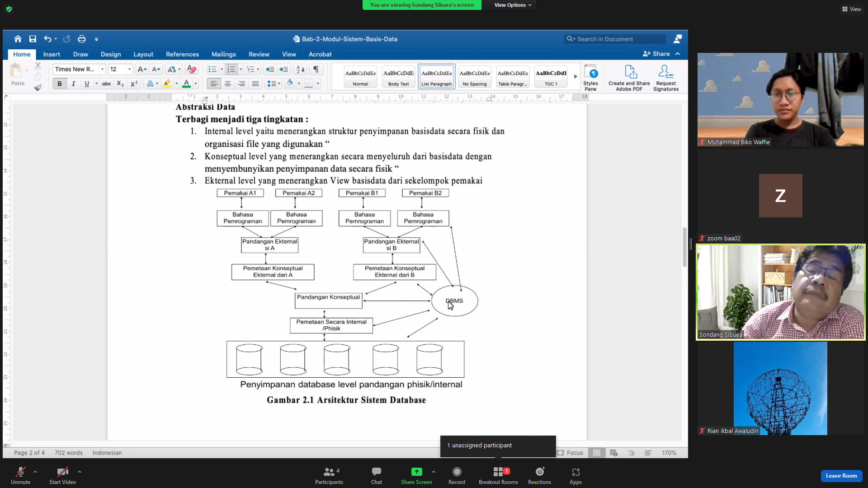Screen dimensions: 868x488
Task: Open Zoom View Options dropdown
Action: [513, 5]
